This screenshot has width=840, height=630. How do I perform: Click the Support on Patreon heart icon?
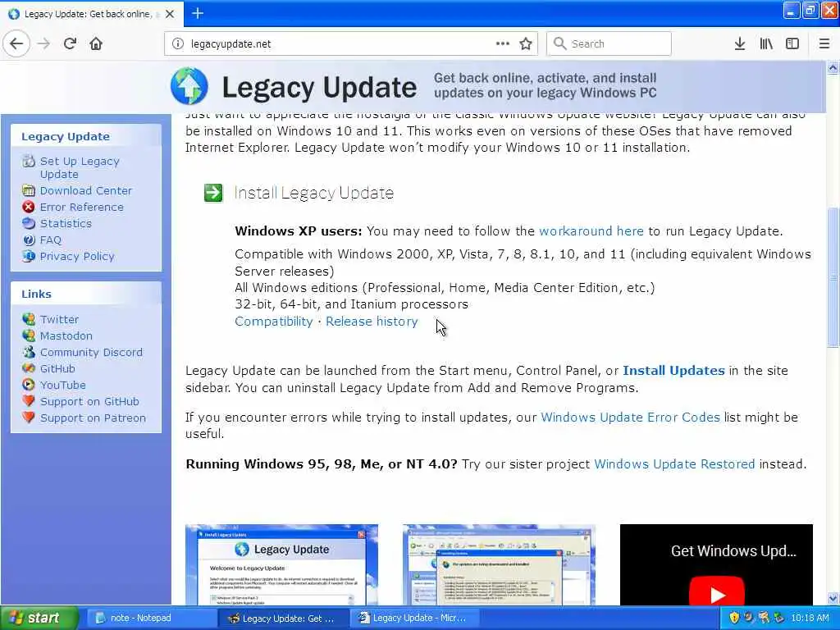[x=29, y=418]
